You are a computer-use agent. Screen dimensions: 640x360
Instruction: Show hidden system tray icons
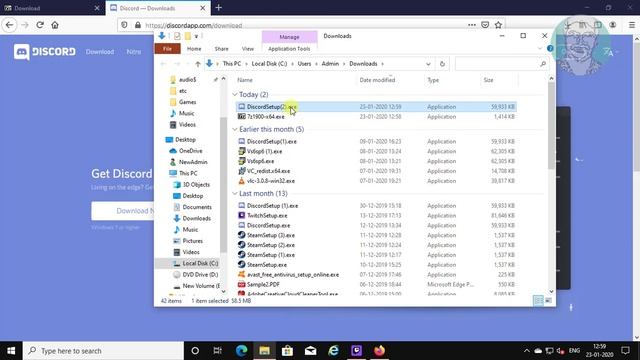tap(527, 351)
